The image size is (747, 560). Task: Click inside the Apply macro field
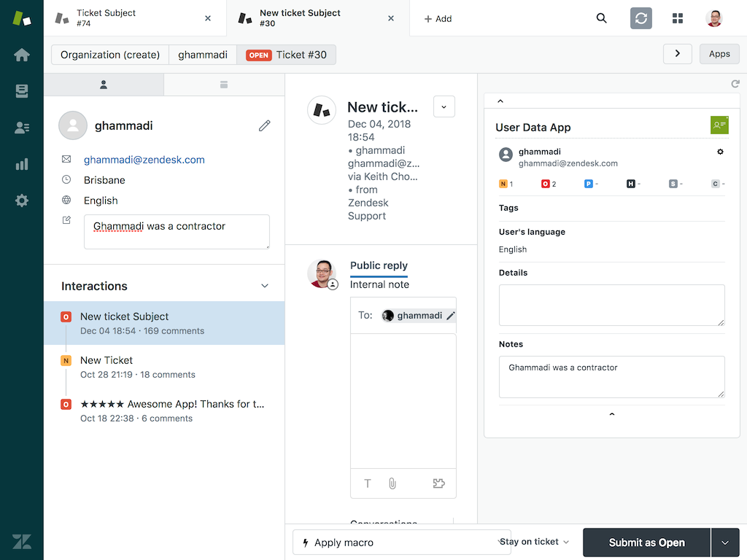click(x=401, y=542)
